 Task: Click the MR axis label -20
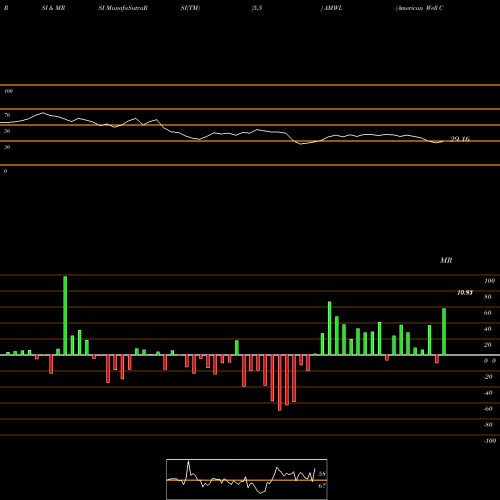(x=488, y=377)
